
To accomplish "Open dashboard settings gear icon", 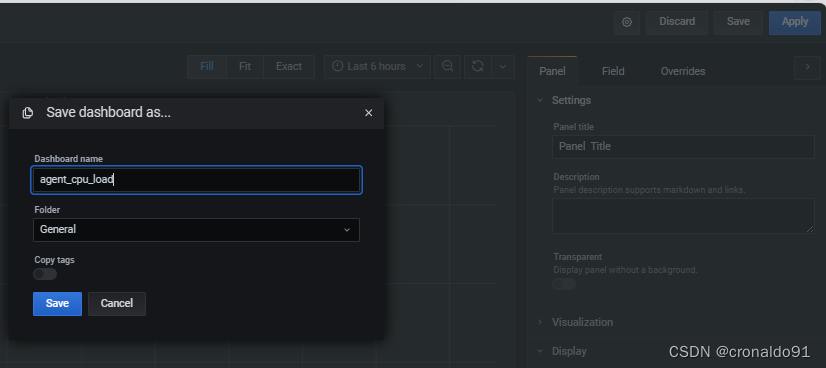I will pos(627,23).
